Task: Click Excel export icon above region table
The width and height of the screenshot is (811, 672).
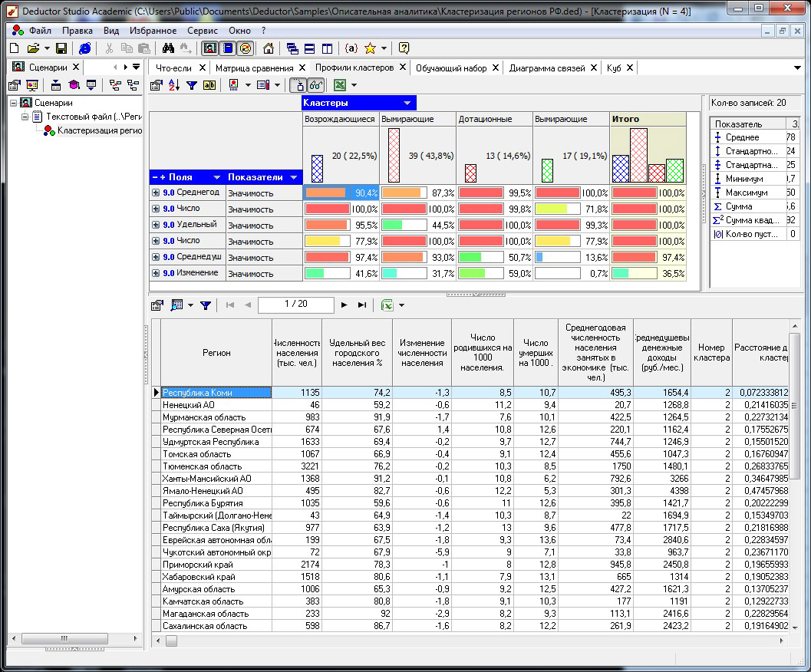Action: point(387,305)
